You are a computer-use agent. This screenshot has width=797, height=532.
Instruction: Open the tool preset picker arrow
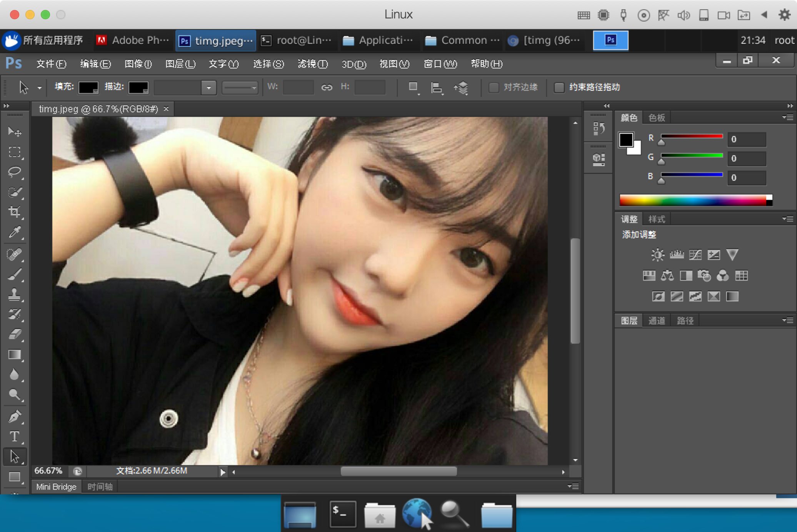pyautogui.click(x=39, y=88)
